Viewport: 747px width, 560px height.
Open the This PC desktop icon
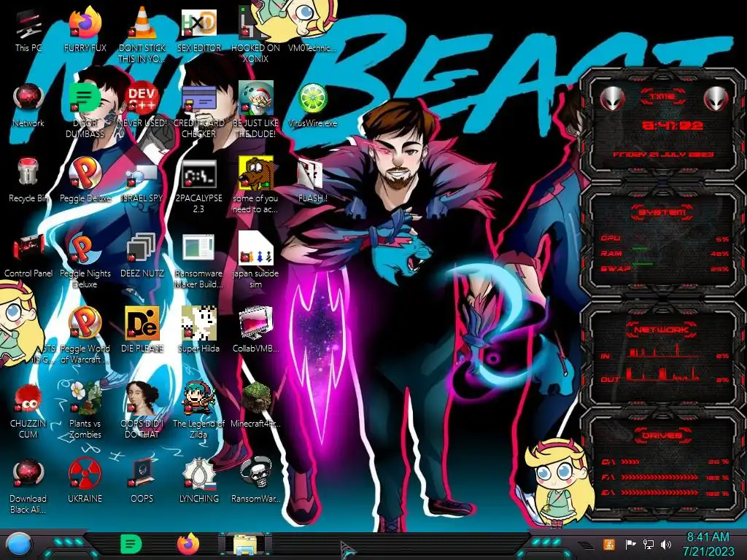click(28, 31)
